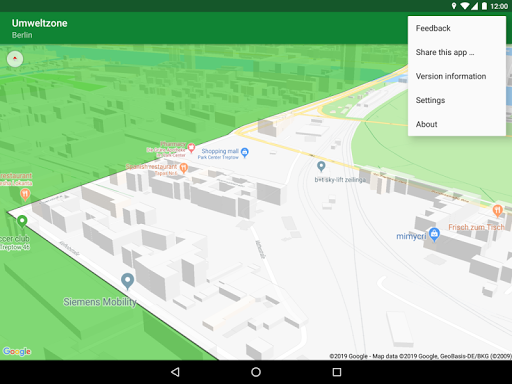Tap the green soccer club marker
This screenshot has width=512, height=384.
pos(22,221)
